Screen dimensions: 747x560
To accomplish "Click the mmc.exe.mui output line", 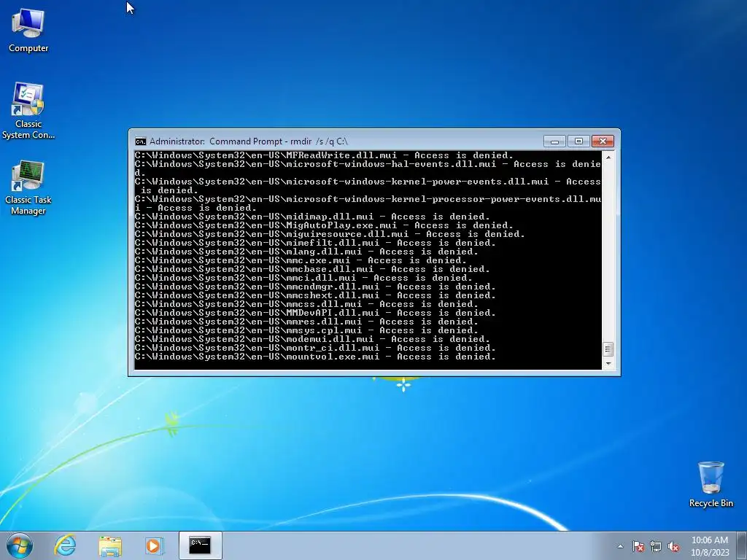I will pos(301,260).
